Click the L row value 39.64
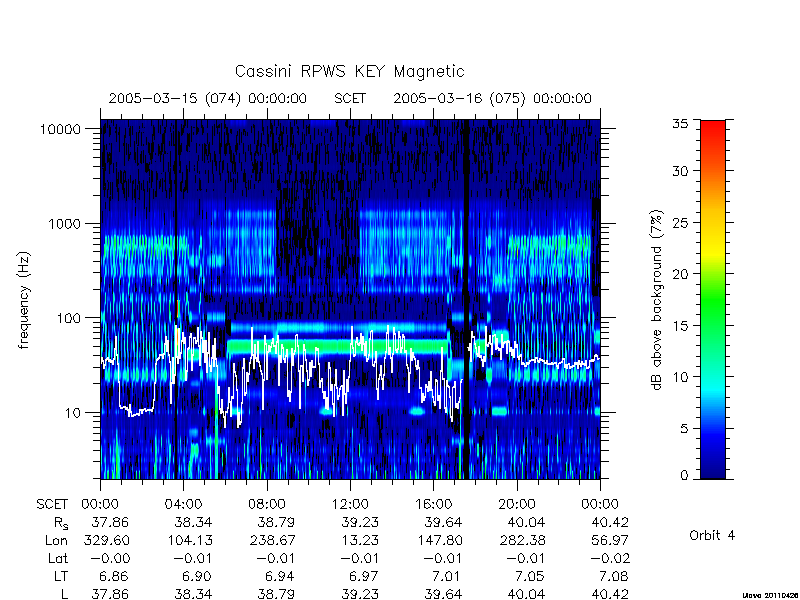This screenshot has height=600, width=800. point(443,594)
